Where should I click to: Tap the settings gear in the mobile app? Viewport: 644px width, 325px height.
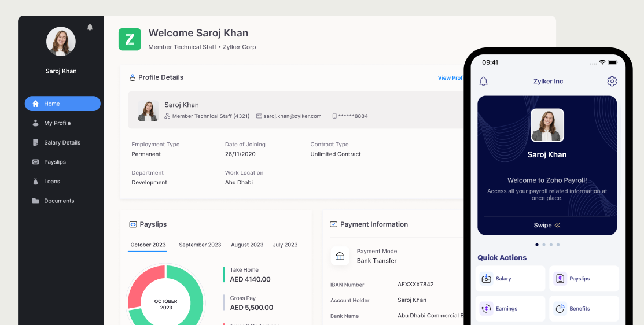[x=612, y=81]
